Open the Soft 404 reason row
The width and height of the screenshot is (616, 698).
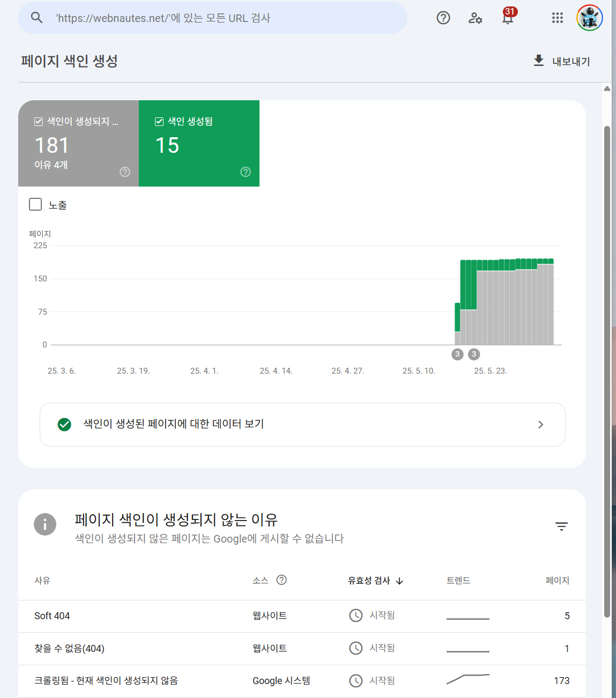click(302, 616)
